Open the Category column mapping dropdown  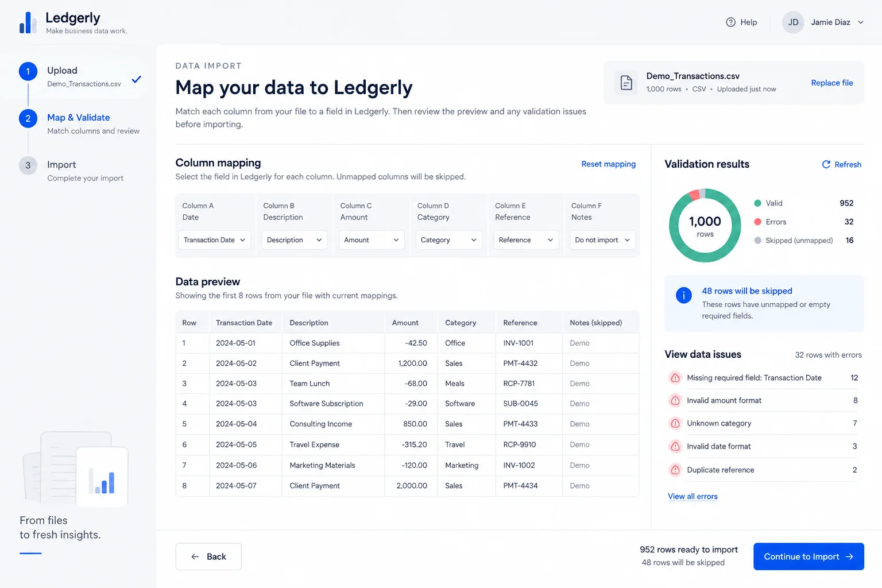(x=448, y=240)
